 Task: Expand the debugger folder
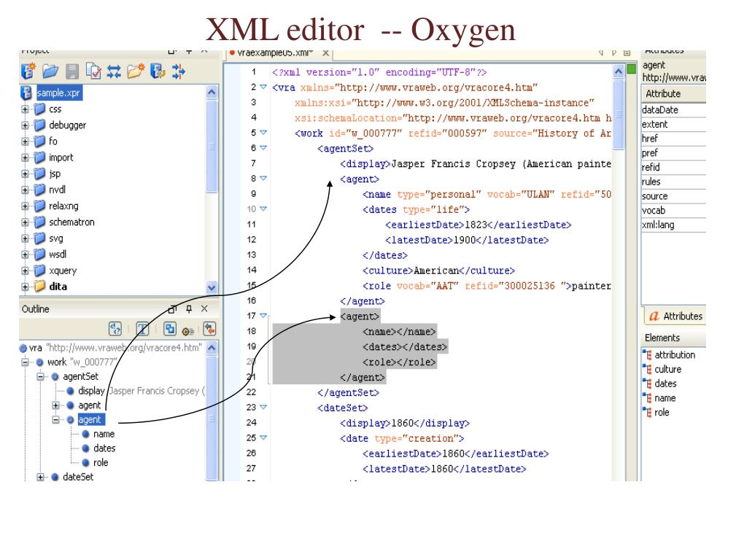click(26, 125)
